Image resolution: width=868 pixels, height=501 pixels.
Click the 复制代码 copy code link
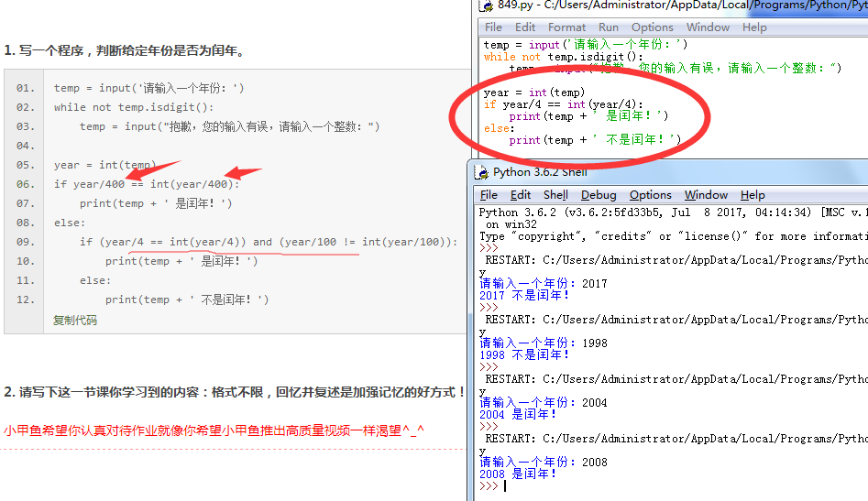(x=75, y=321)
